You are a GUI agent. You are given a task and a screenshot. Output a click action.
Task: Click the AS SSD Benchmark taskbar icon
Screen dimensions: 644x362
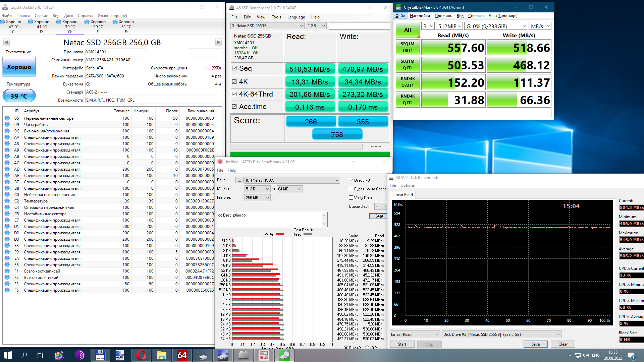coord(243,355)
